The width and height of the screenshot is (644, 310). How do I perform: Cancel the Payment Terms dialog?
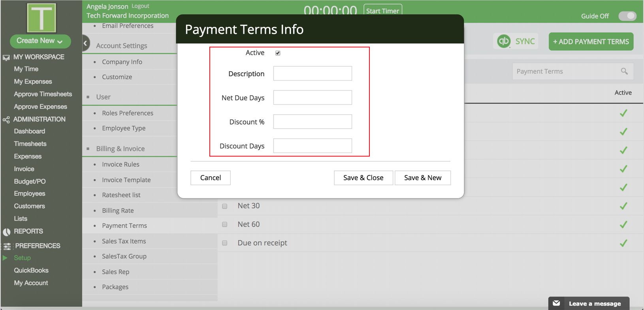pos(210,178)
